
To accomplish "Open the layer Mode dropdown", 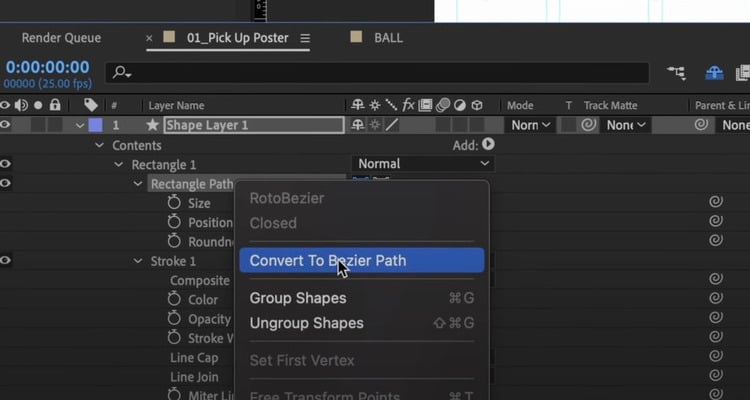I will [531, 125].
